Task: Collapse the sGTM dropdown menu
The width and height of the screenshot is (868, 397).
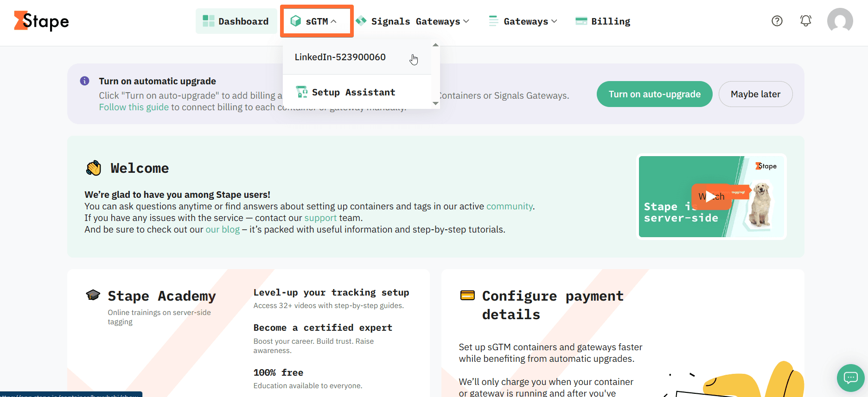Action: coord(317,21)
